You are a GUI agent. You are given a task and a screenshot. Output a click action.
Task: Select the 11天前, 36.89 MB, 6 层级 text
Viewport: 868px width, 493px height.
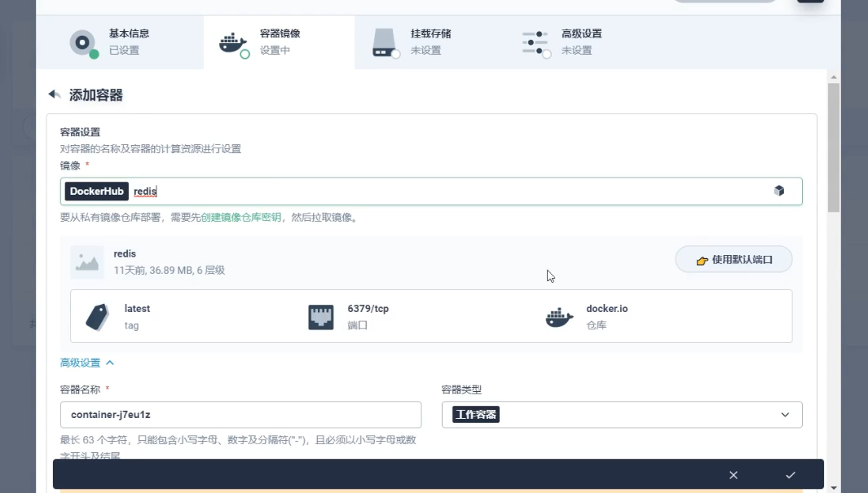(170, 271)
